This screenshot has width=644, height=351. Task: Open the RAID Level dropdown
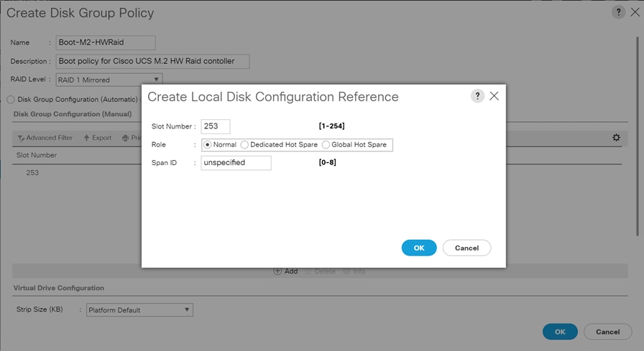pos(109,80)
